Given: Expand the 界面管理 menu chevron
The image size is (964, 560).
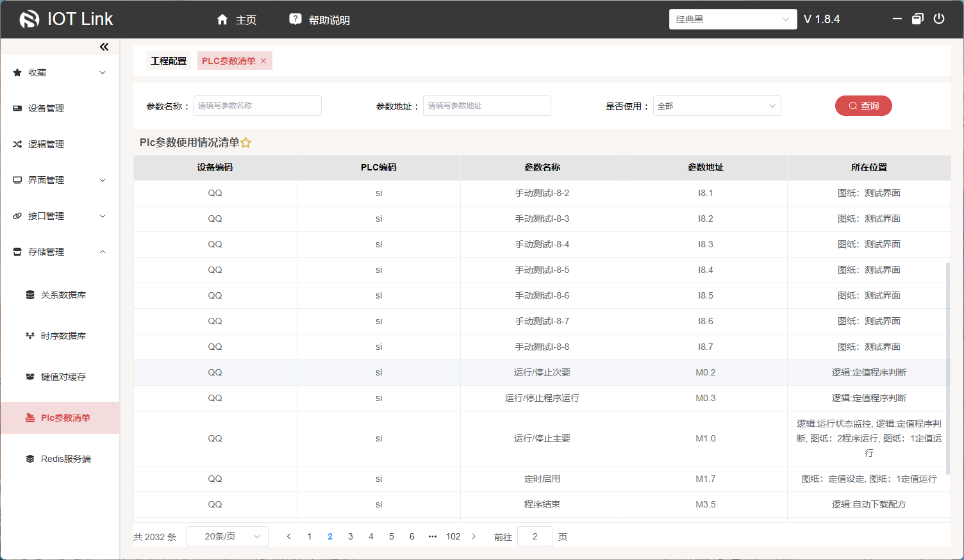Looking at the screenshot, I should (x=103, y=180).
